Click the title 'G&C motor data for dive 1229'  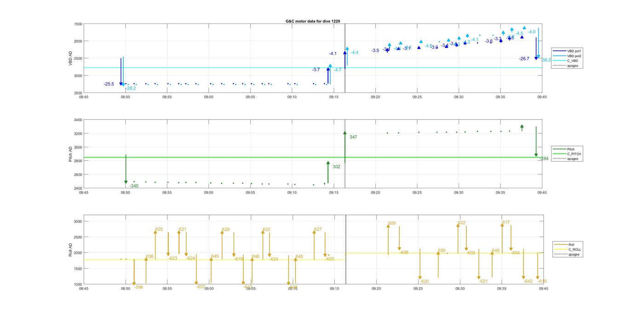point(313,21)
